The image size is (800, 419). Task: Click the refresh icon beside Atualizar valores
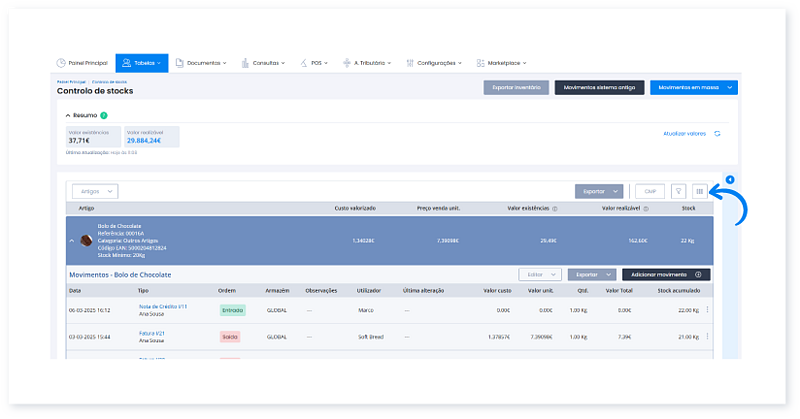click(x=716, y=133)
